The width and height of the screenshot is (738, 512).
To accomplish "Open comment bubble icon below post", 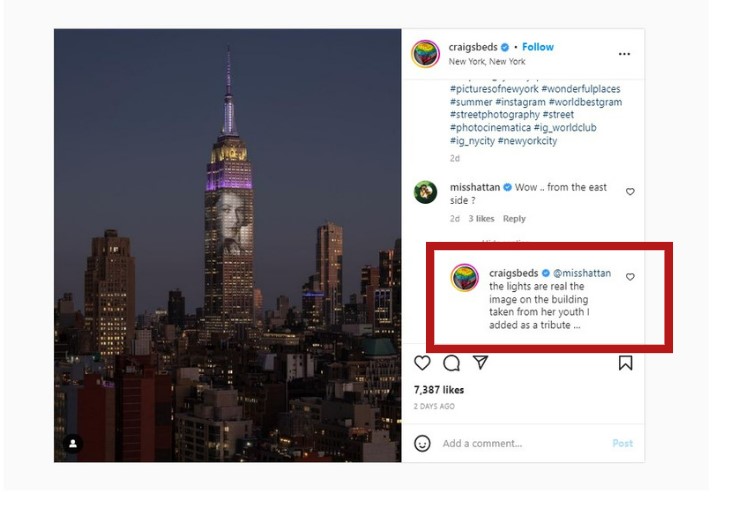I will tap(451, 363).
